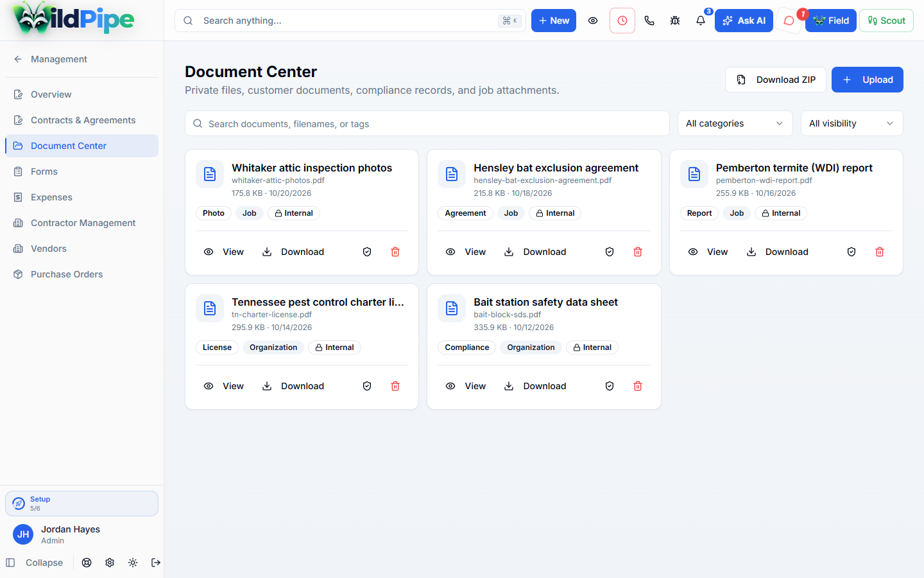This screenshot has width=924, height=578.
Task: Toggle light/dark theme sun icon
Action: tap(133, 563)
